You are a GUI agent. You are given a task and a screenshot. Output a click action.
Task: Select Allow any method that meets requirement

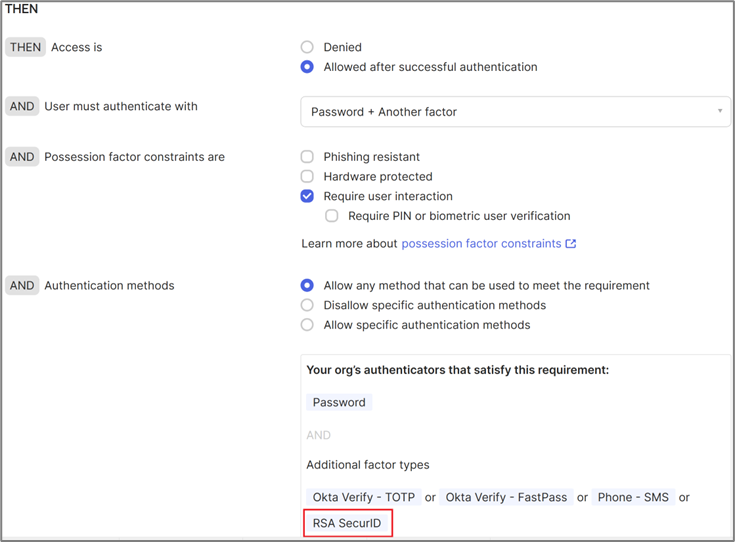click(308, 285)
